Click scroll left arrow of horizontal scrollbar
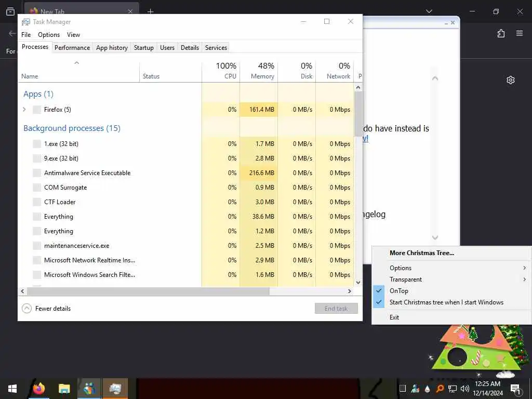 [x=22, y=291]
